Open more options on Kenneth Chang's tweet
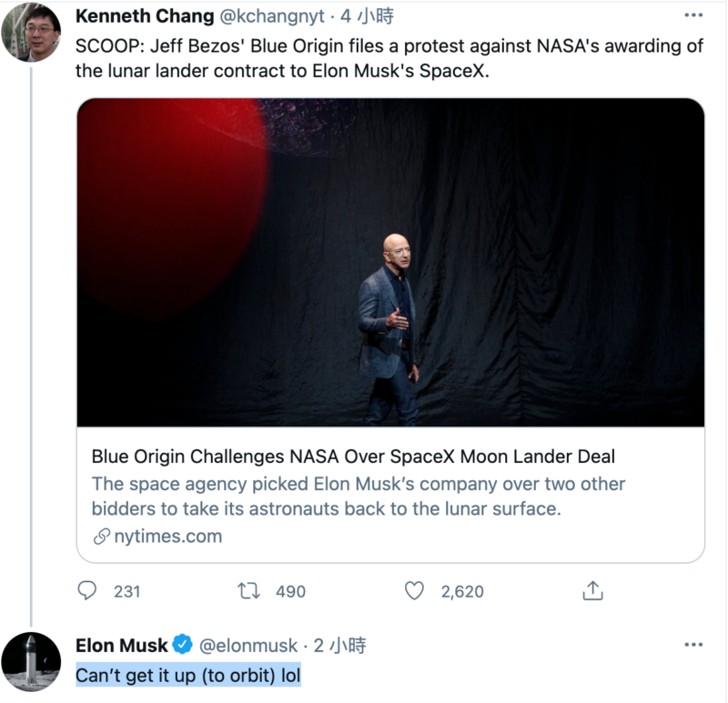The width and height of the screenshot is (728, 703). [693, 15]
